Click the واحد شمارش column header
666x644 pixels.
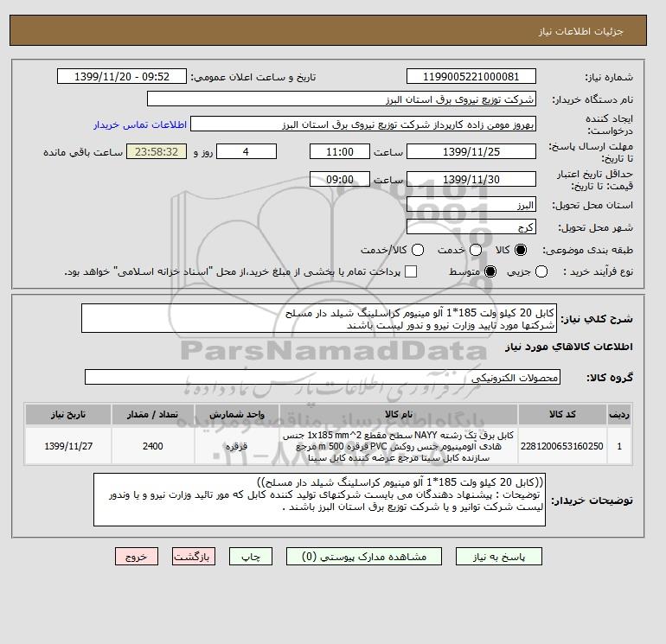(237, 414)
